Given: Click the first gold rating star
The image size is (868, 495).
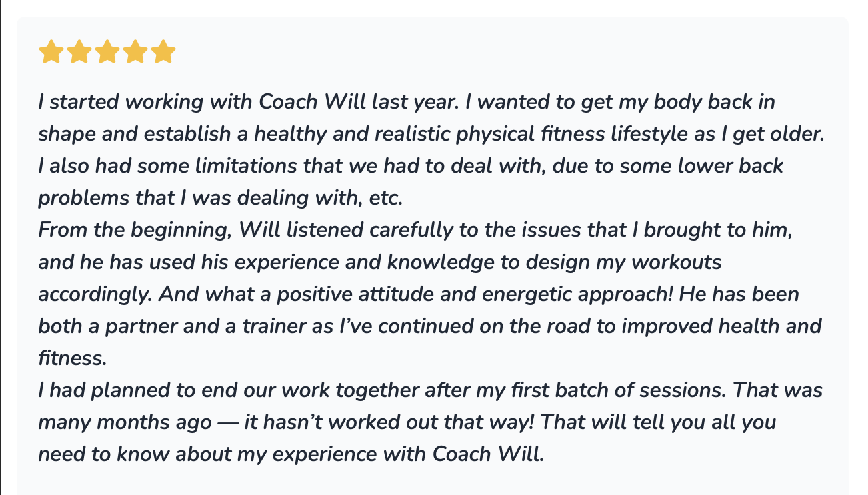Looking at the screenshot, I should pos(51,52).
